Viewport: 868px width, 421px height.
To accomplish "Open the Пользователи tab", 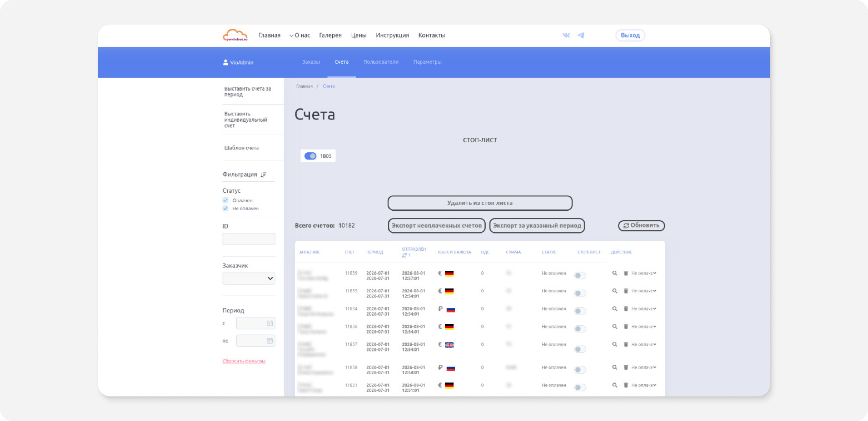I will click(381, 62).
